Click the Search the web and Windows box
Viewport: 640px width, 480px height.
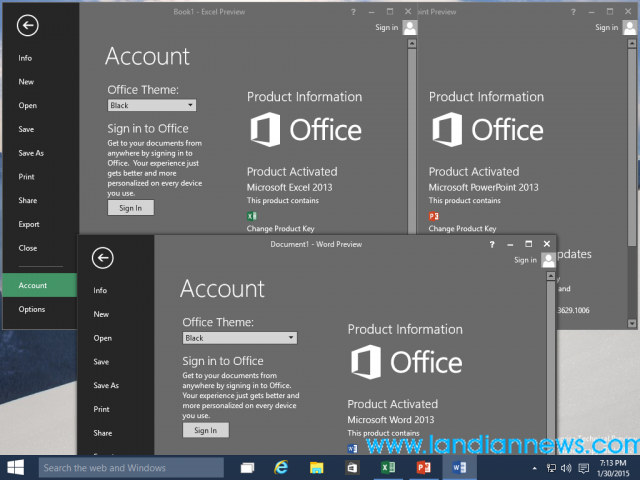(x=131, y=468)
